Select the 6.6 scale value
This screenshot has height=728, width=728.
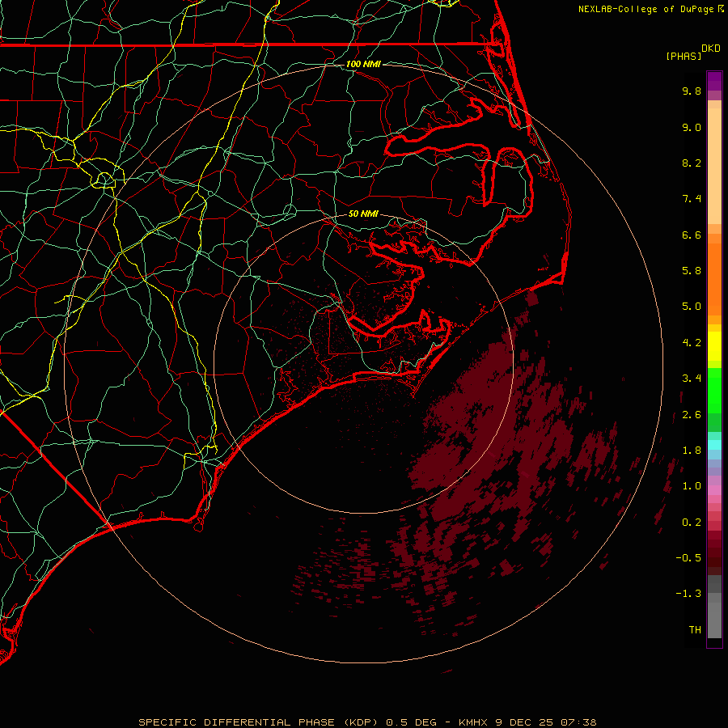tap(692, 235)
